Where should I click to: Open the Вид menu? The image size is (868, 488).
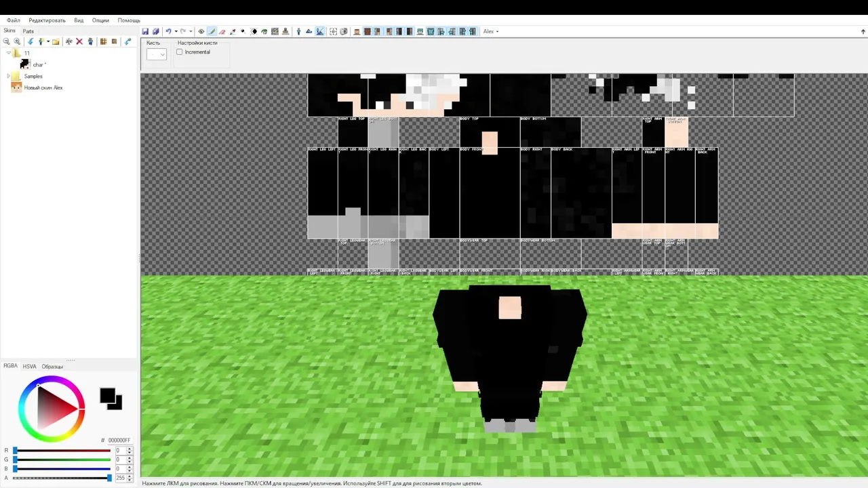coord(79,20)
